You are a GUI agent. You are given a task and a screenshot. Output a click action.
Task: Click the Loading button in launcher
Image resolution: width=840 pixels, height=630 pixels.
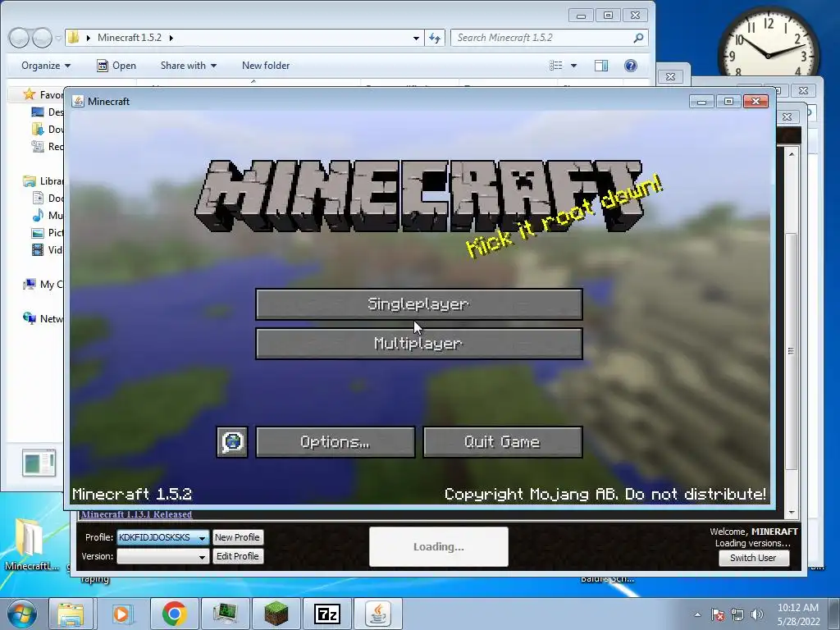click(439, 547)
